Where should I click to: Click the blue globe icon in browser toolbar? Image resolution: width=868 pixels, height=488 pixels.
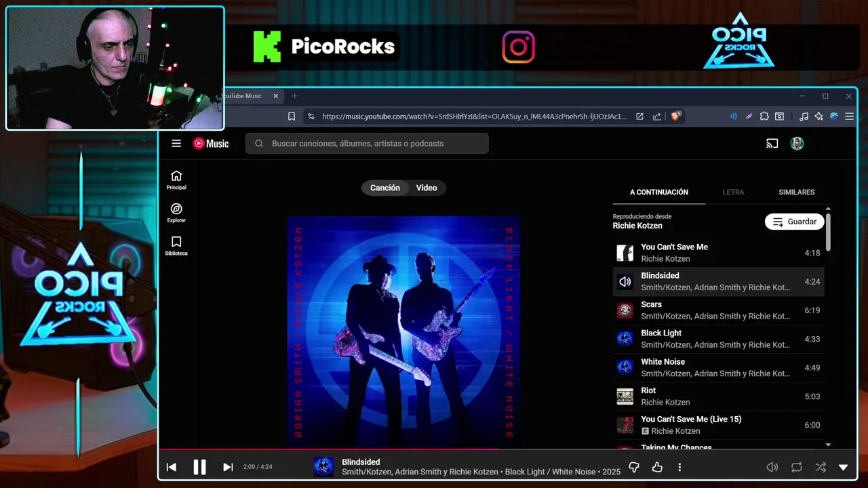834,117
